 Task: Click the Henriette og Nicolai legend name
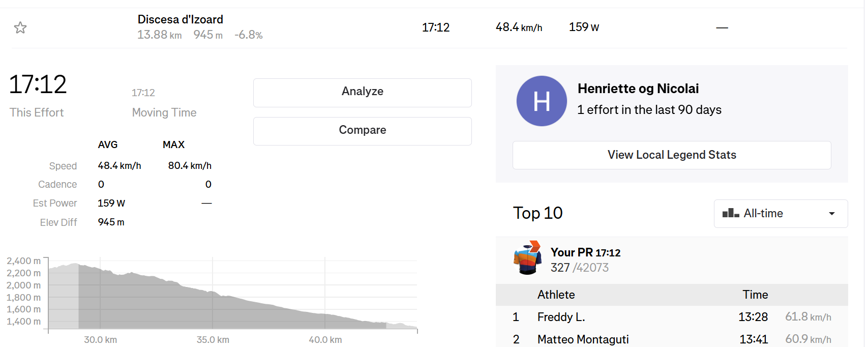[x=638, y=89]
